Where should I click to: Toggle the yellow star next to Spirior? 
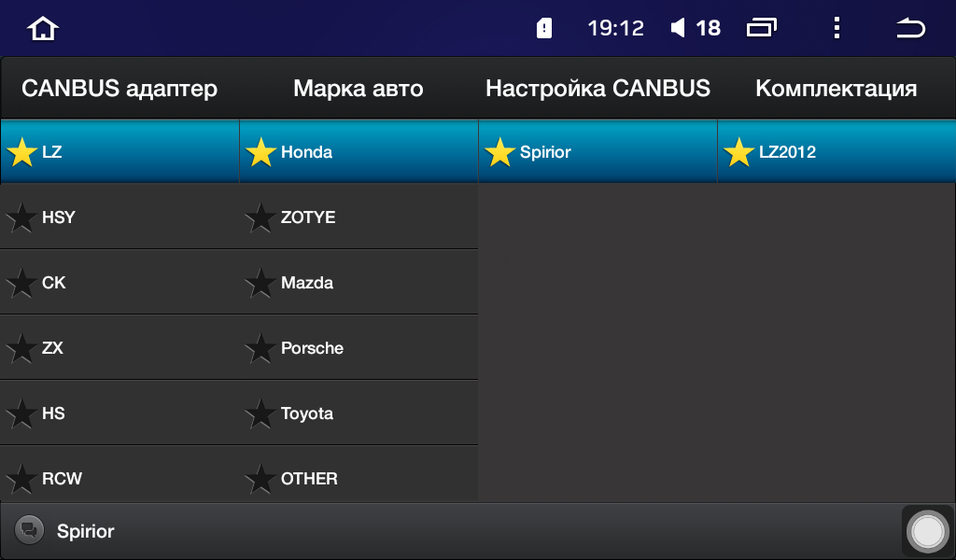pos(500,152)
